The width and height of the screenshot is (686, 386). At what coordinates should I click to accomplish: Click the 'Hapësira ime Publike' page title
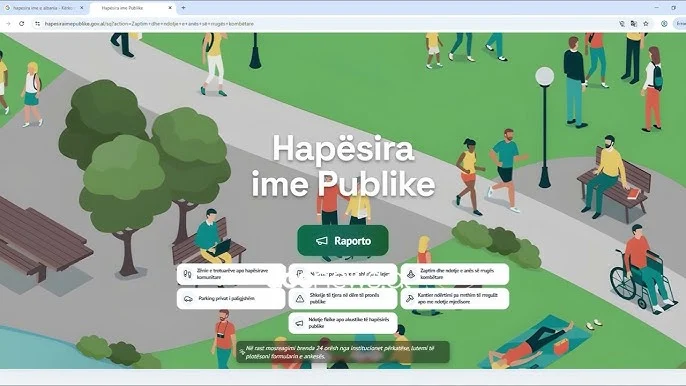click(x=343, y=166)
